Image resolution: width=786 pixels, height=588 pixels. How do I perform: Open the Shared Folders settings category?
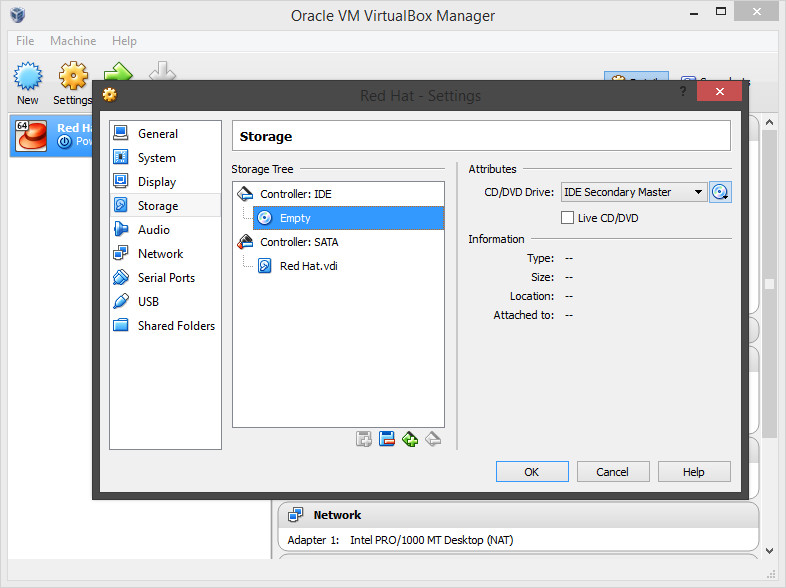pos(165,326)
